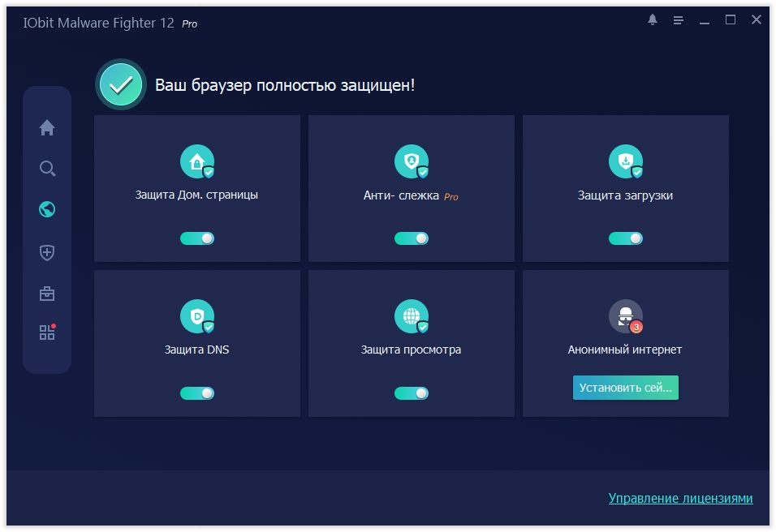Viewport: 776px width, 532px height.
Task: Click the notification bell icon
Action: tap(653, 19)
